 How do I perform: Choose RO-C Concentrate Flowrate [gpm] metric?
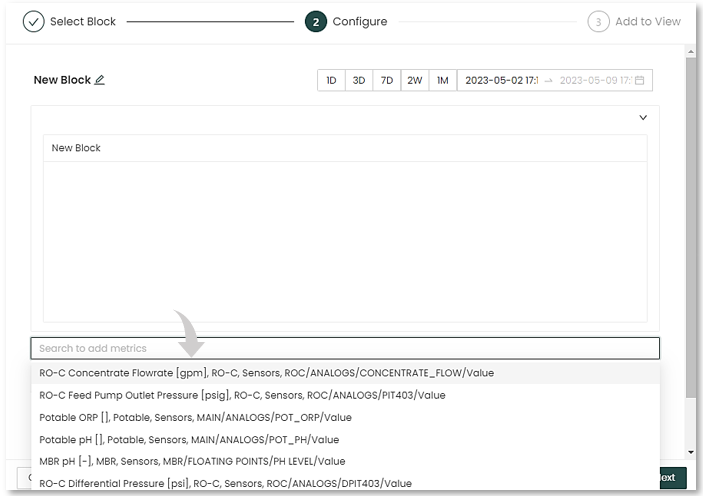[x=345, y=373]
